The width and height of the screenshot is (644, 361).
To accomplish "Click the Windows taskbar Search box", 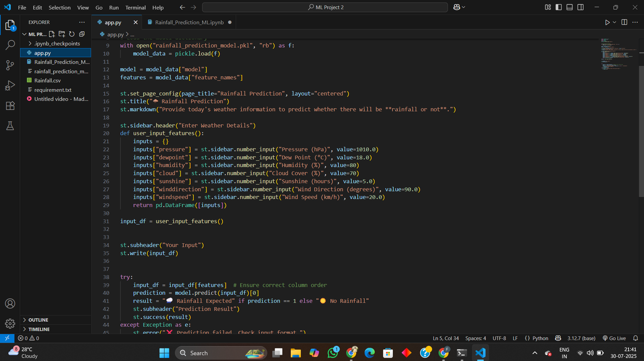I will [x=221, y=353].
